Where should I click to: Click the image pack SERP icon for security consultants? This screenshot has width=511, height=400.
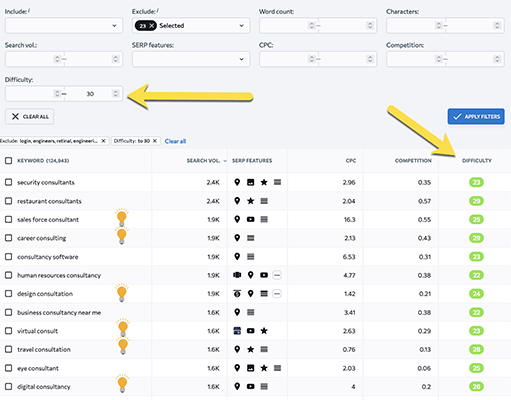coord(250,182)
